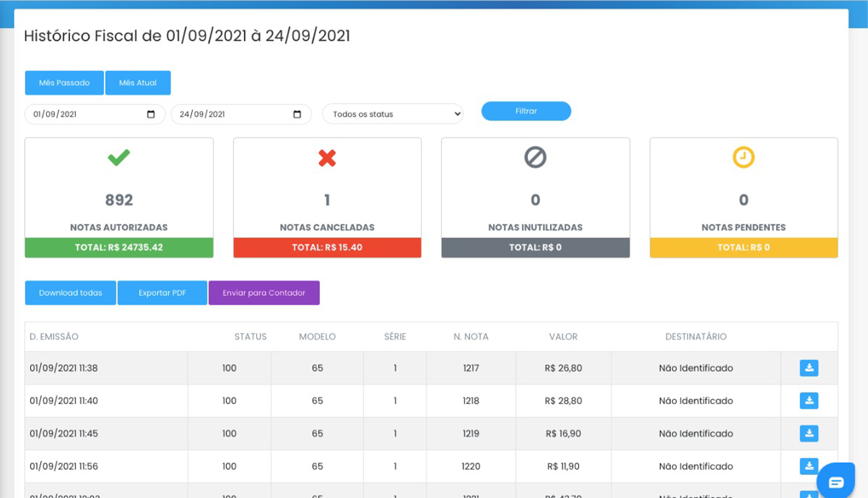Screen dimensions: 868x498
Task: Open calendar picker for end date 24/09/2021
Action: 297,114
